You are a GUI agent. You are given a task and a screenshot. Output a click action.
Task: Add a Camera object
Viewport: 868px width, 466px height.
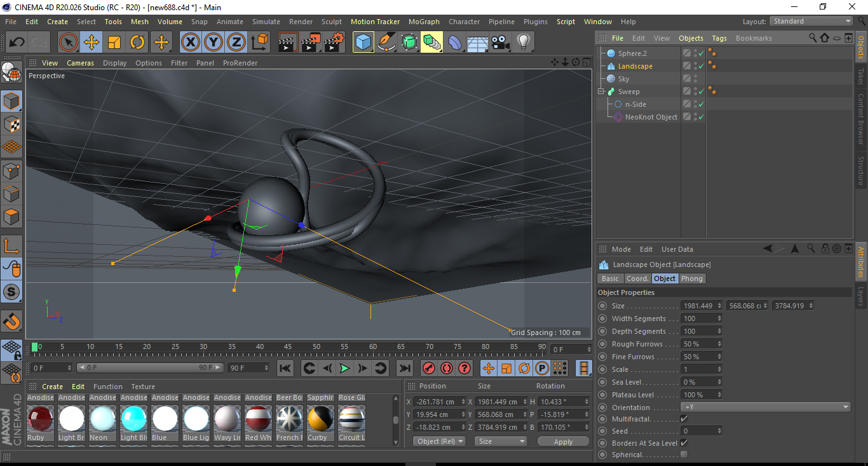coord(501,43)
